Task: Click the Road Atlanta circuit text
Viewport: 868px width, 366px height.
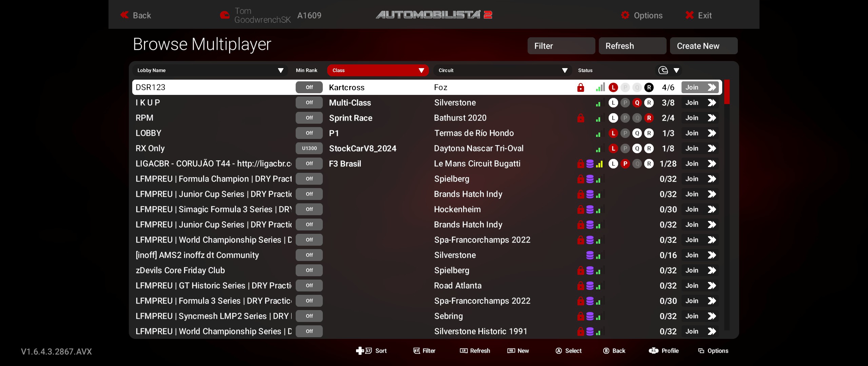Action: click(x=458, y=286)
